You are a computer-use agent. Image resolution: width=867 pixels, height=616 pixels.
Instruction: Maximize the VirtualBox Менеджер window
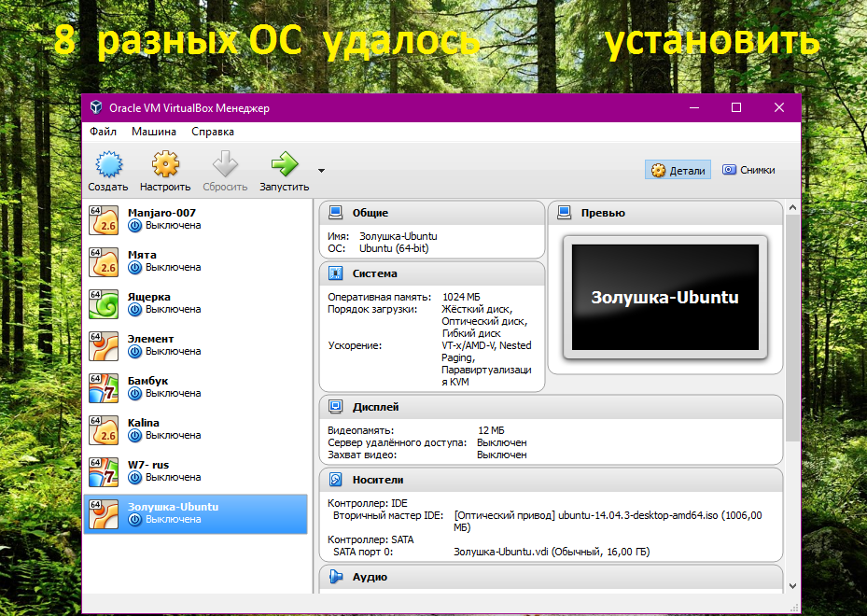tap(736, 107)
